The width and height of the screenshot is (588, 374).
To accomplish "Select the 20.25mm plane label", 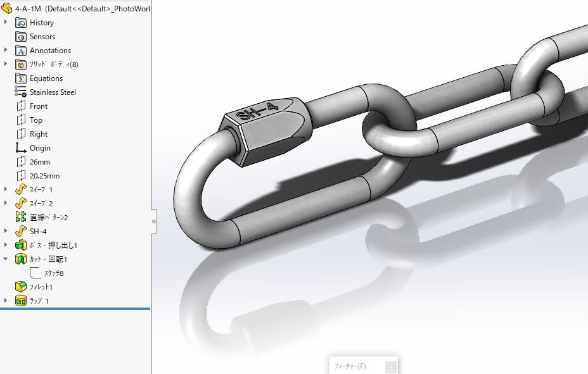I will (x=44, y=176).
